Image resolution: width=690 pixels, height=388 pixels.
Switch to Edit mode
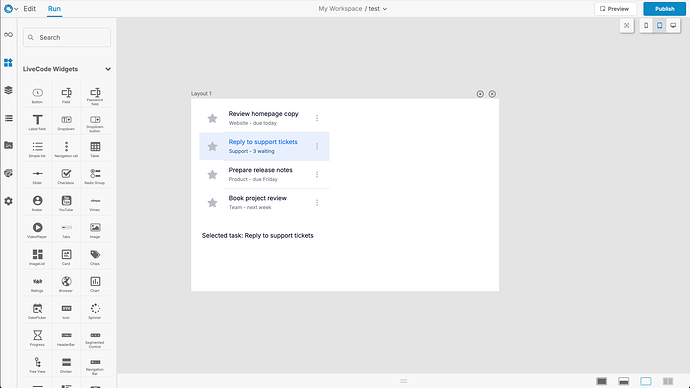(x=29, y=8)
